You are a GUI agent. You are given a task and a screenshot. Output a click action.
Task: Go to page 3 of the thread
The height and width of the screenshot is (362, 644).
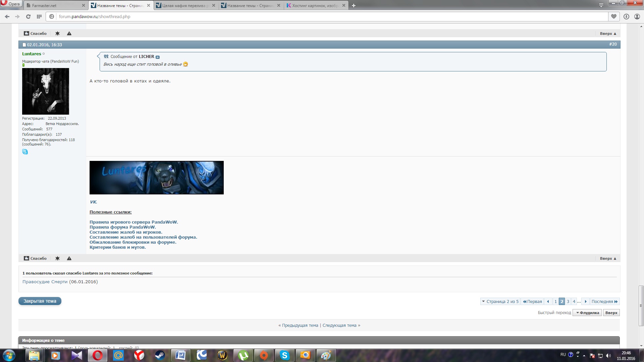[x=568, y=301]
